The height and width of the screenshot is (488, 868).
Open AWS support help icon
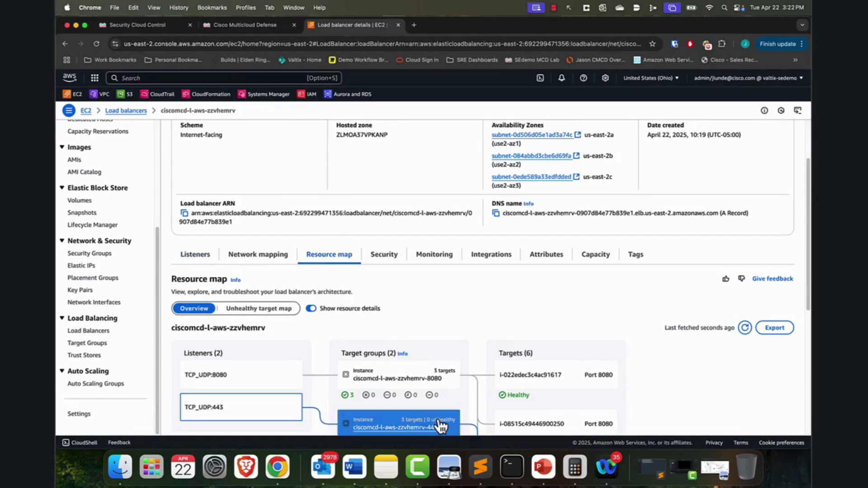(x=584, y=78)
